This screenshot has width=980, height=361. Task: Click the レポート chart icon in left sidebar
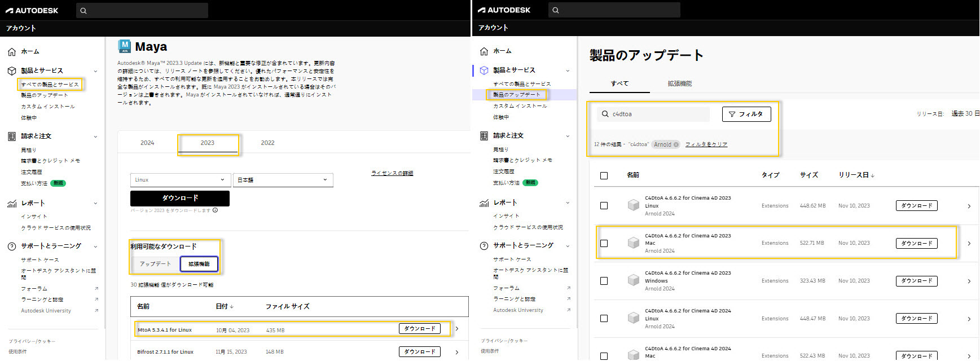click(x=12, y=204)
